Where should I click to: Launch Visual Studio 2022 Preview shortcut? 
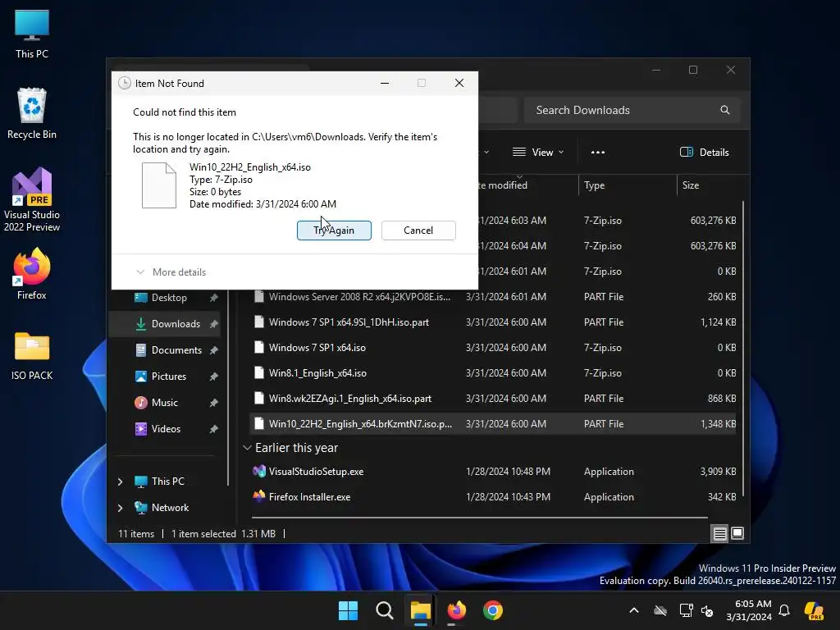click(32, 199)
